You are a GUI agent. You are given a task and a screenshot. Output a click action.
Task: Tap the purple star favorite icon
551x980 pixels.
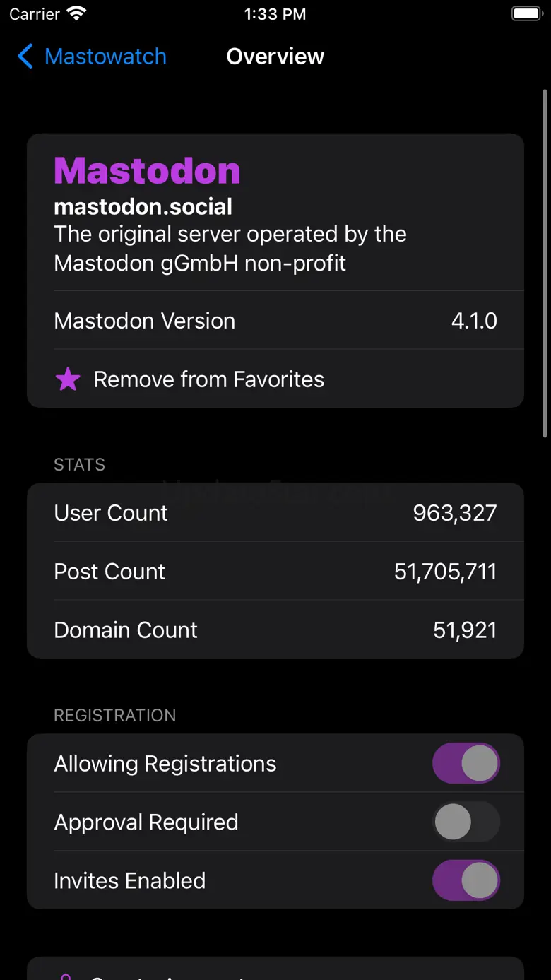click(68, 379)
